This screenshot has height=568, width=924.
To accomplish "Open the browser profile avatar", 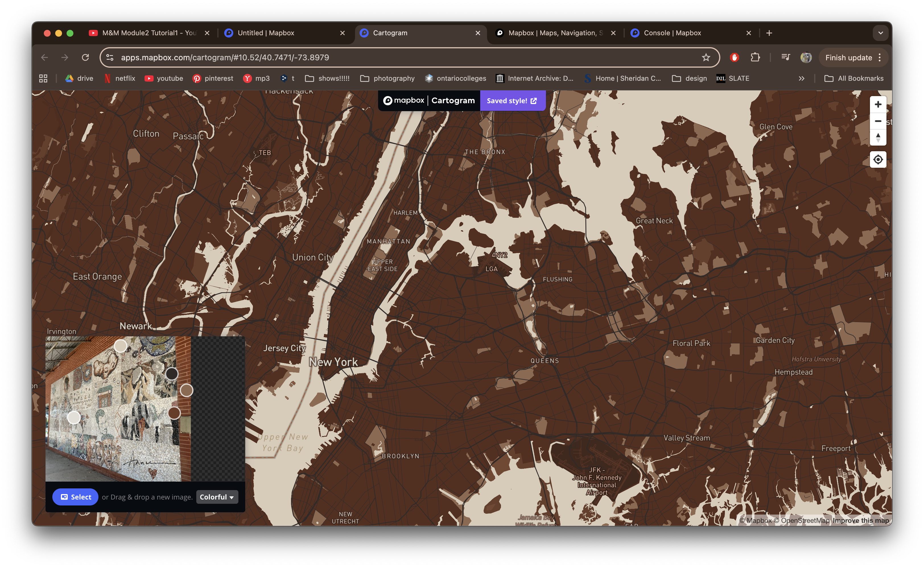I will coord(806,57).
